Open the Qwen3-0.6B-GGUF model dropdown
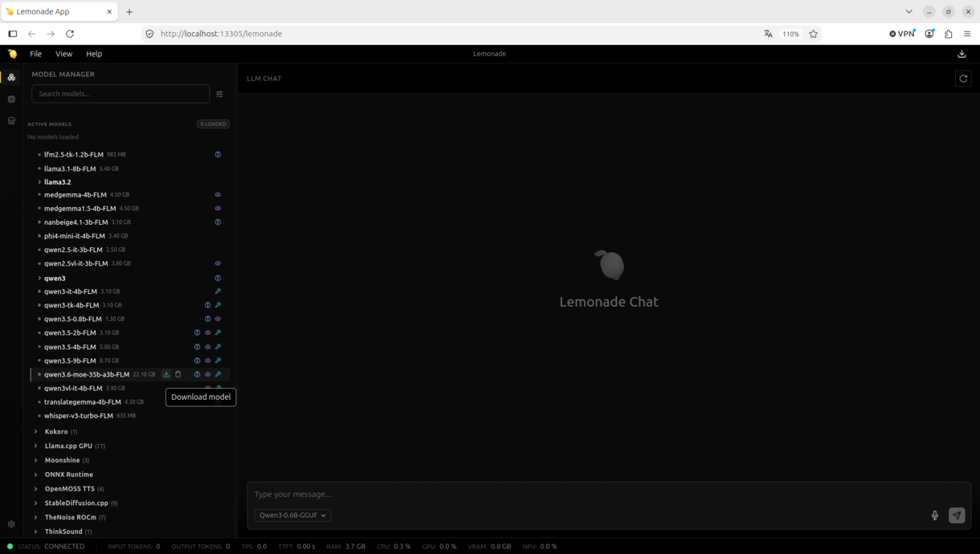The width and height of the screenshot is (980, 554). coord(292,515)
